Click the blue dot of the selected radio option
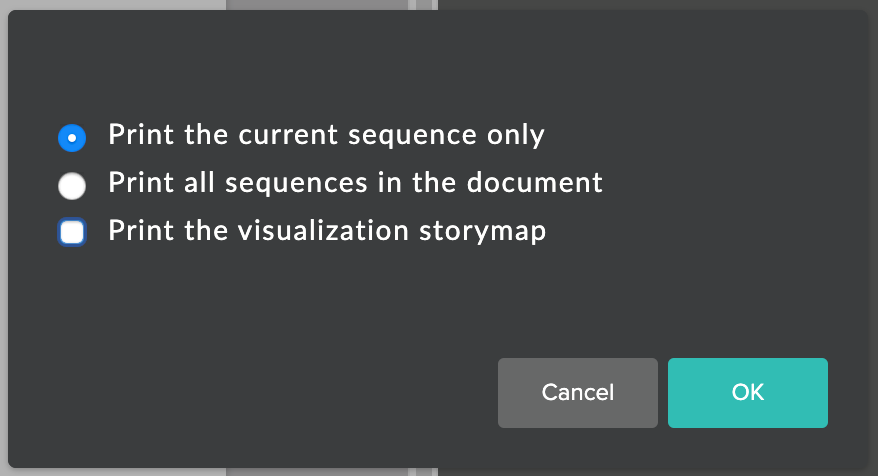 (x=72, y=138)
